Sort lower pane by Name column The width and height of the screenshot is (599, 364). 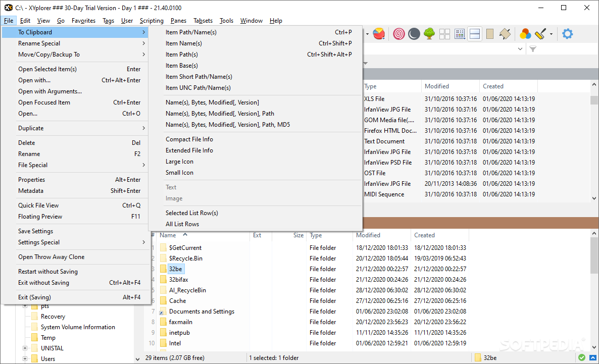(203, 235)
